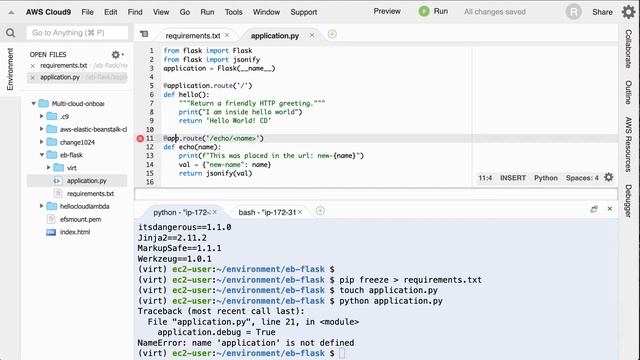
Task: Toggle the Debugger side panel
Action: click(x=629, y=201)
